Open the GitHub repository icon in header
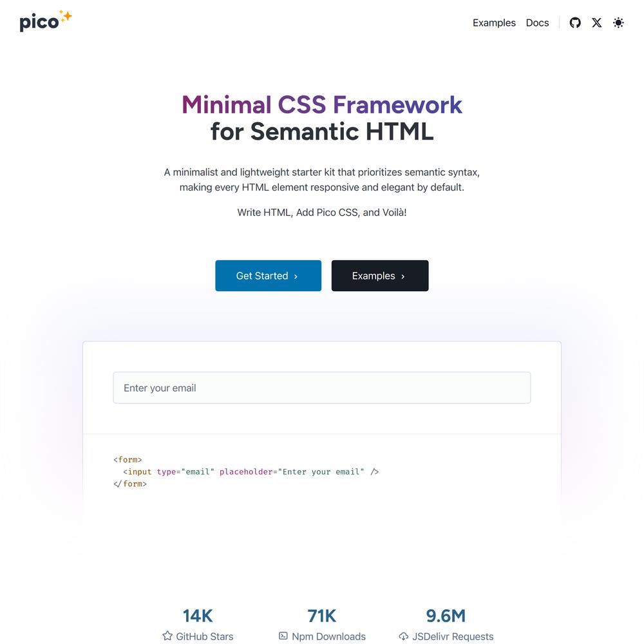Viewport: 644px width, 644px height. 575,23
